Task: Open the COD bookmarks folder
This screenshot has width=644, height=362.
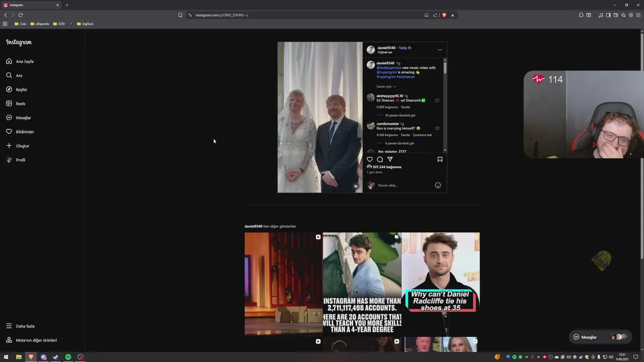Action: (x=59, y=24)
